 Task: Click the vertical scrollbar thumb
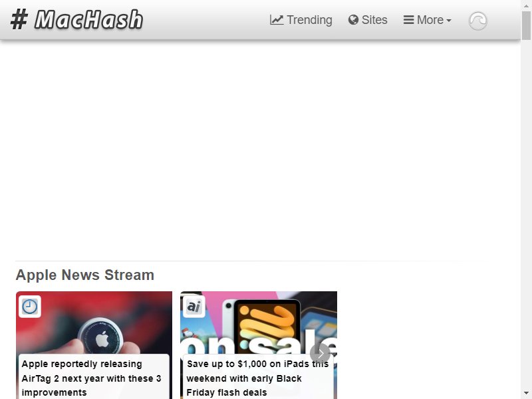(x=526, y=25)
